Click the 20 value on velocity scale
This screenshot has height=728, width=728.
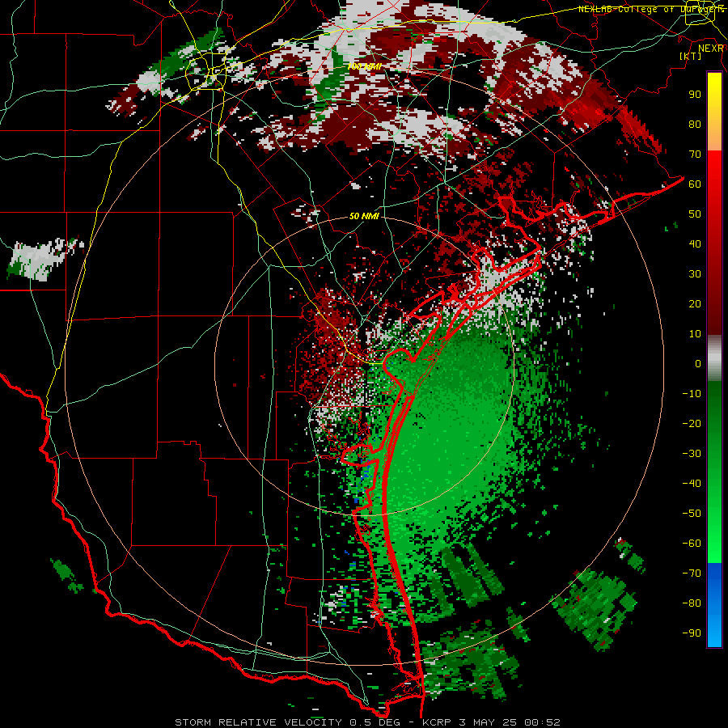click(x=695, y=303)
